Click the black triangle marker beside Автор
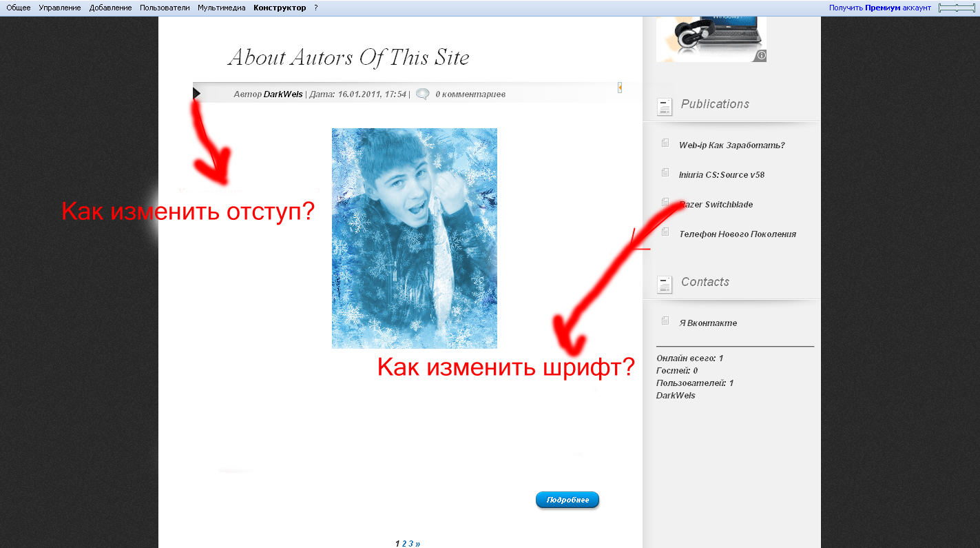This screenshot has width=980, height=548. tap(196, 93)
